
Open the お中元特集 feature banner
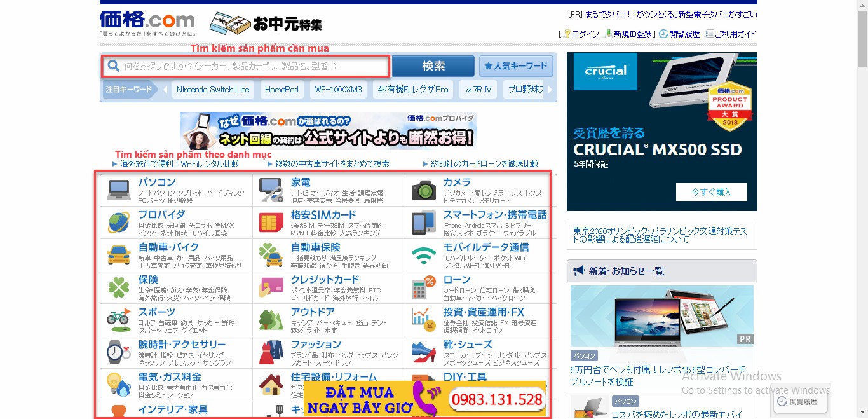tap(266, 24)
